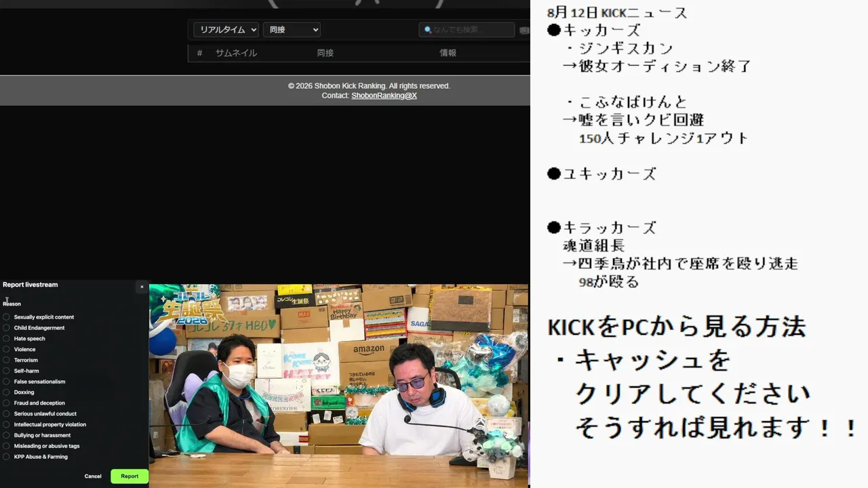
Task: Open the 同接 sort dropdown
Action: [x=292, y=30]
